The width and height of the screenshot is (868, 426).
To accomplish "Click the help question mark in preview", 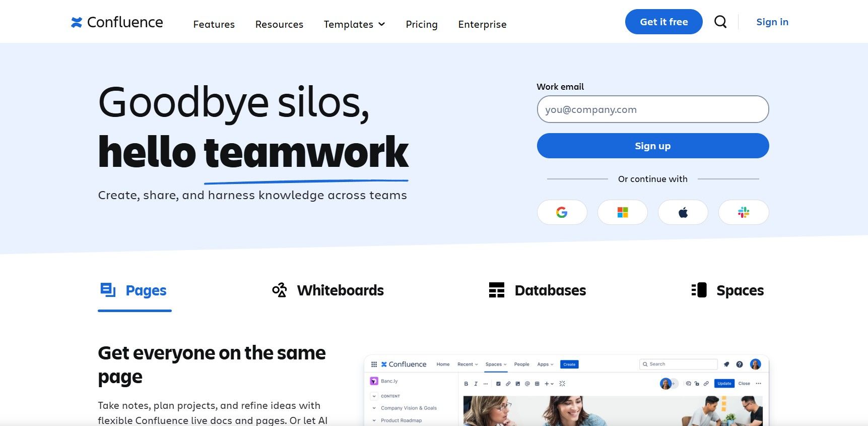I will coord(740,364).
